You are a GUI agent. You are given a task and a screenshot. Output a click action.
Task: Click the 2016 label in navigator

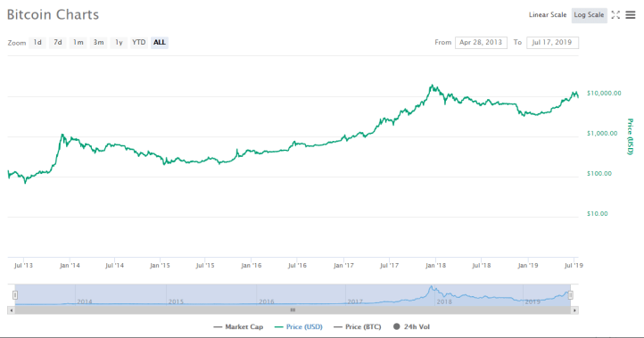267,301
